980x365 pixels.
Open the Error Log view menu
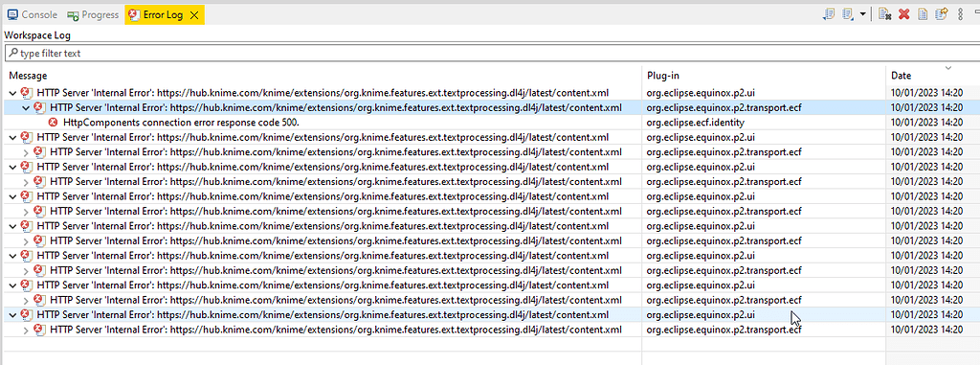(961, 14)
